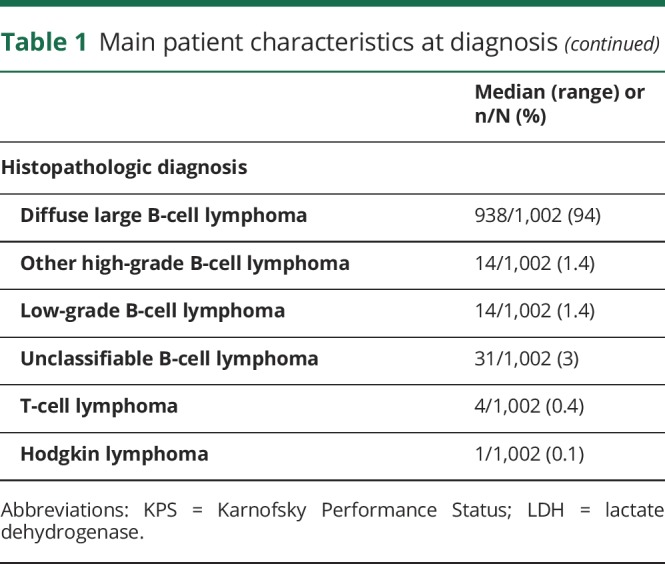Click the "Hodgkin lymphoma" row label
Viewport: 665px width, 564px height.
pyautogui.click(x=114, y=454)
